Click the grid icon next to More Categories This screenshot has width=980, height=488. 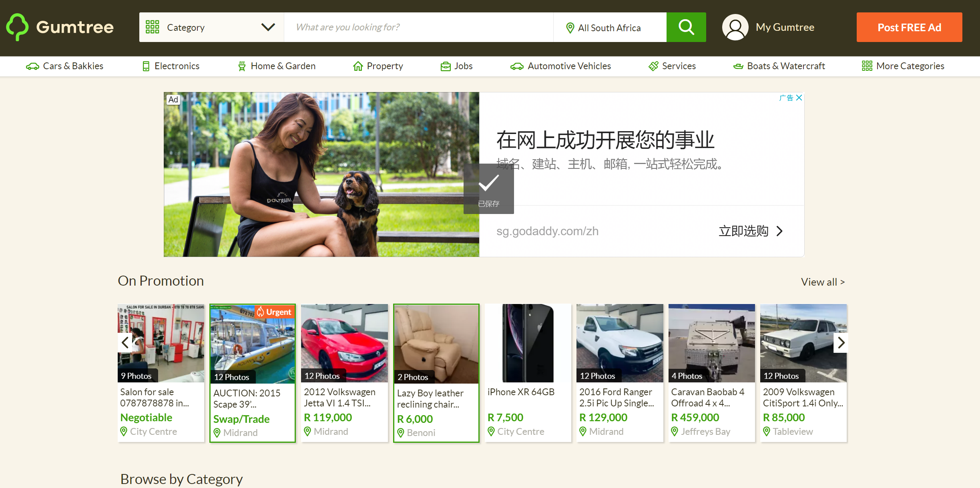[867, 66]
